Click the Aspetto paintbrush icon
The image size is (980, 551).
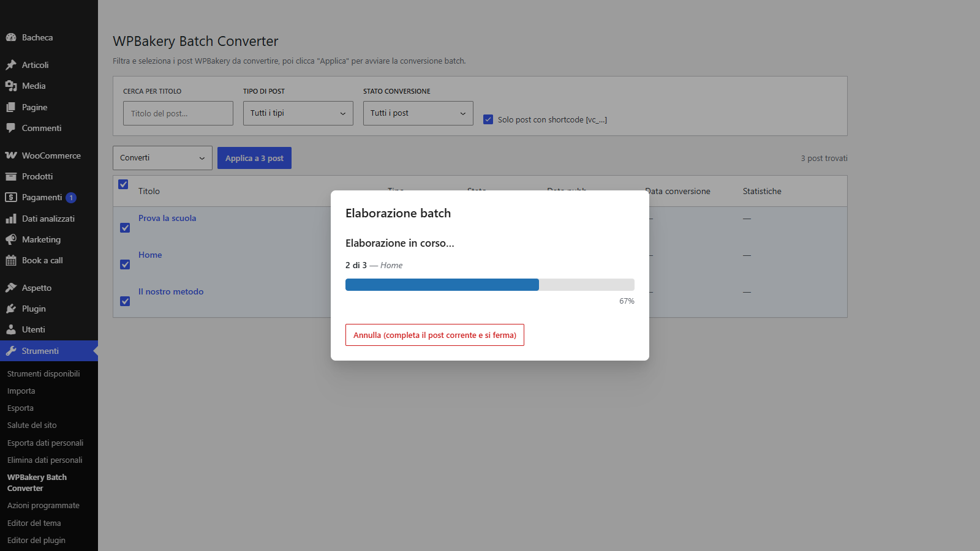pyautogui.click(x=11, y=288)
